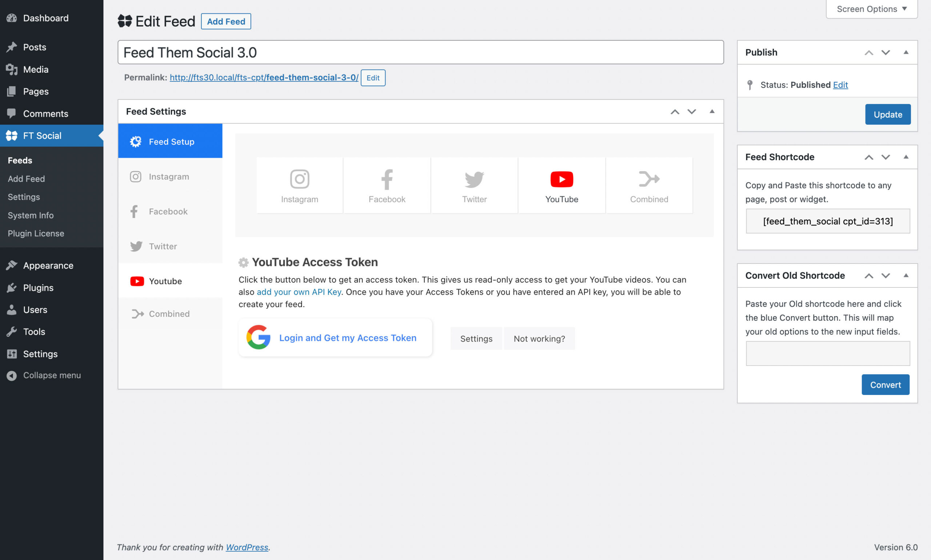931x560 pixels.
Task: Collapse the Feed Shortcode panel
Action: pyautogui.click(x=906, y=157)
